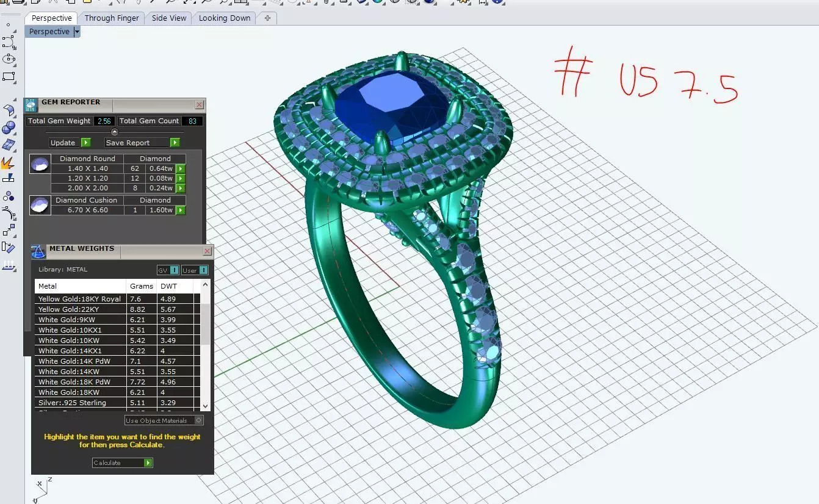Image resolution: width=819 pixels, height=504 pixels.
Task: Switch to the Through Finger tab
Action: click(x=112, y=18)
